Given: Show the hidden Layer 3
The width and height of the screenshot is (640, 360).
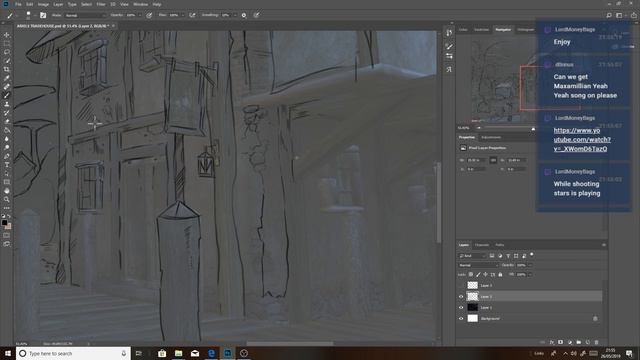Looking at the screenshot, I should tap(461, 285).
